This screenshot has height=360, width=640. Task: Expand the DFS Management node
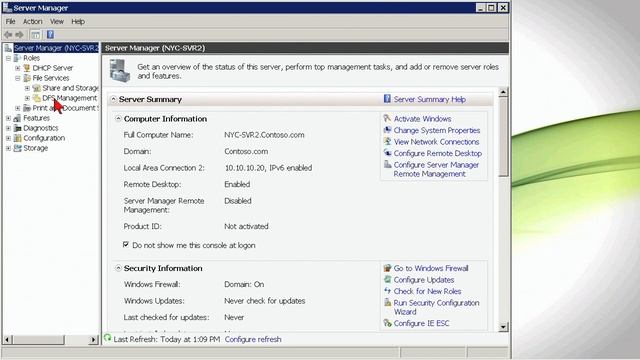pos(27,98)
